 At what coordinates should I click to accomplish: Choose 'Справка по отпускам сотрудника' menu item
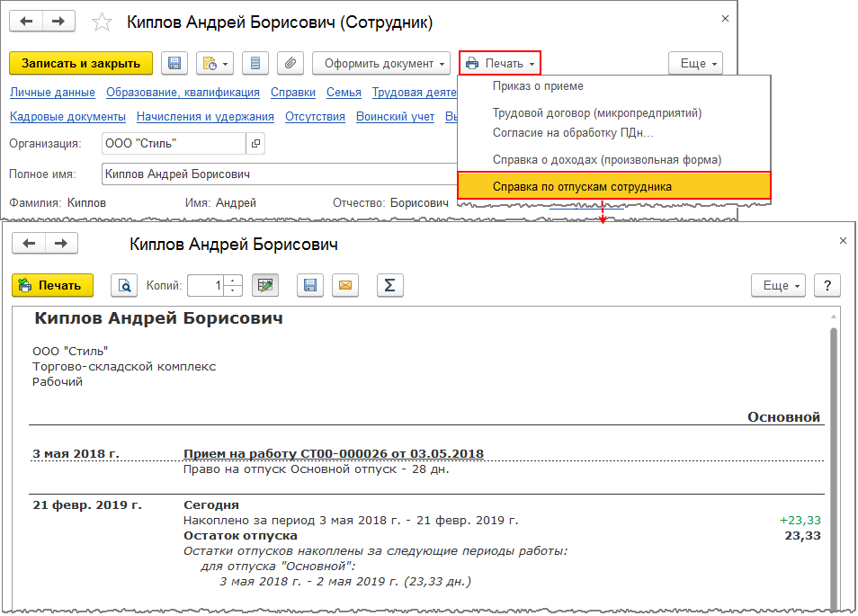pos(582,186)
